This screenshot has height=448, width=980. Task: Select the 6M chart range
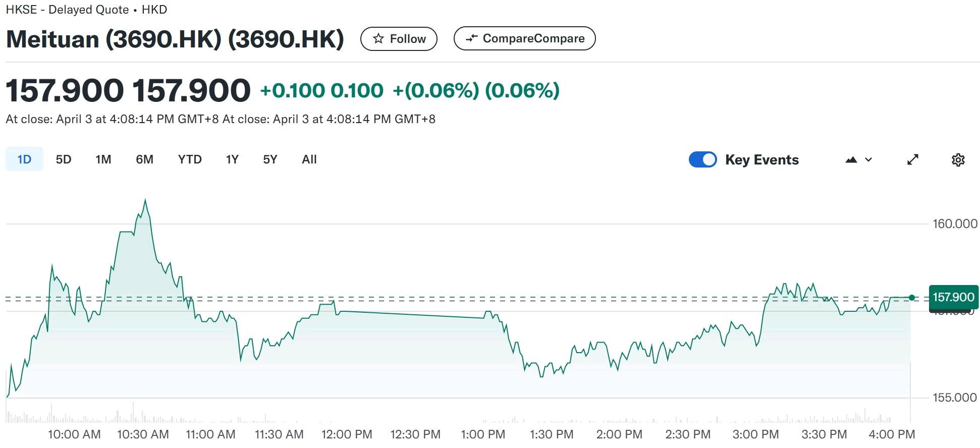(144, 159)
